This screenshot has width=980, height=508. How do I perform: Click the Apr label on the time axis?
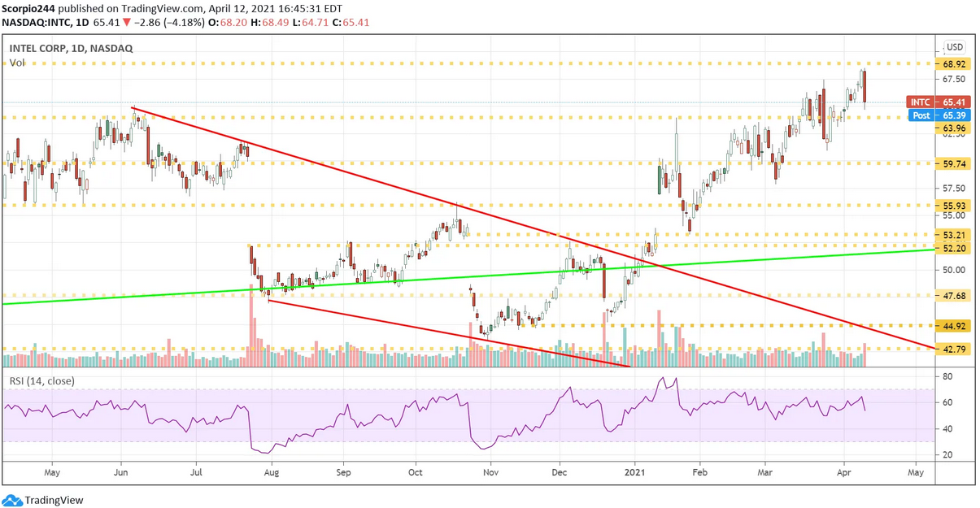(x=845, y=471)
